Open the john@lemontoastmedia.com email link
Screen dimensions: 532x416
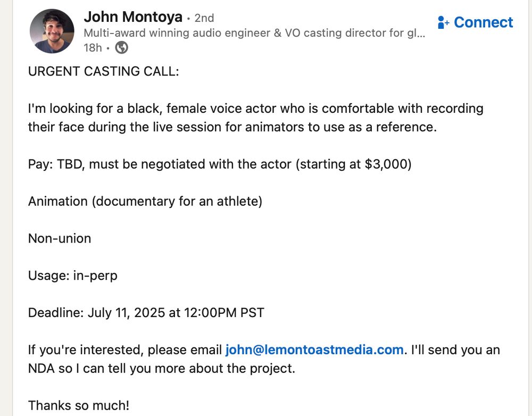[x=314, y=350]
